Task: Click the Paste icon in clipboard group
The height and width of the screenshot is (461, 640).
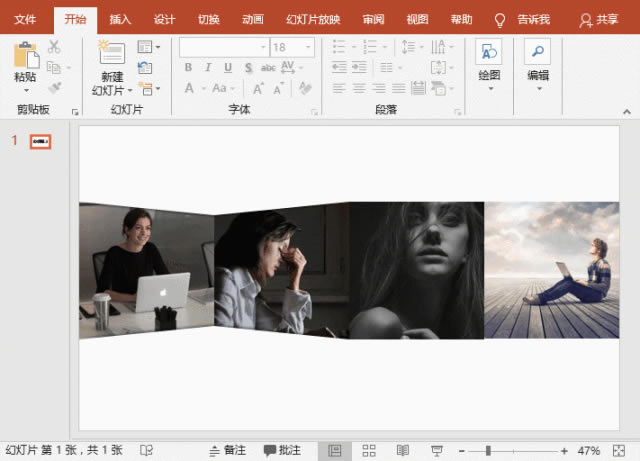Action: click(x=25, y=56)
